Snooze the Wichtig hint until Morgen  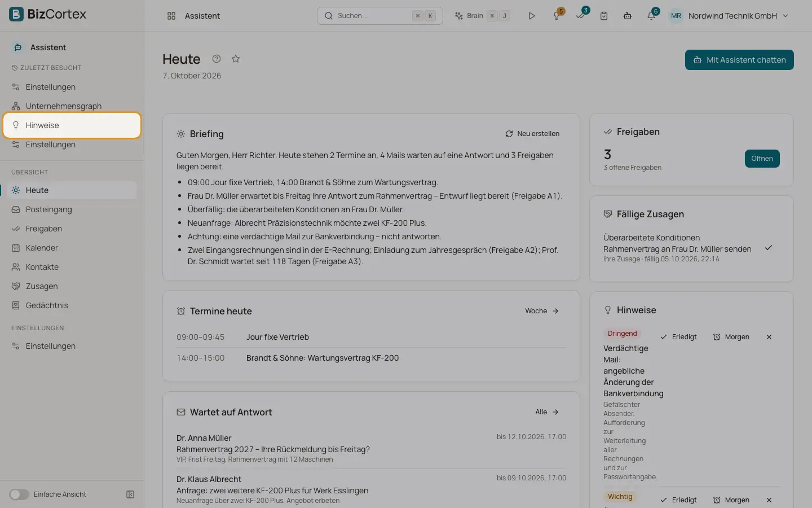tap(731, 500)
